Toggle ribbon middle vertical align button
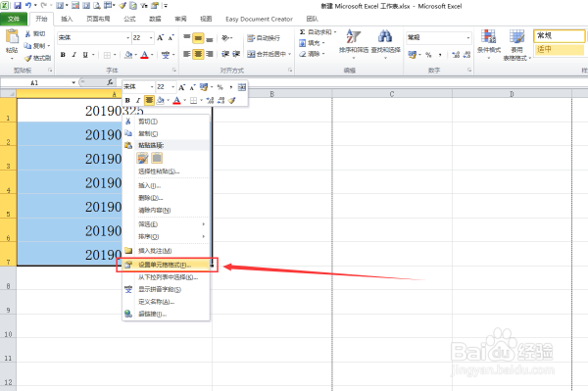The width and height of the screenshot is (588, 391). point(198,38)
